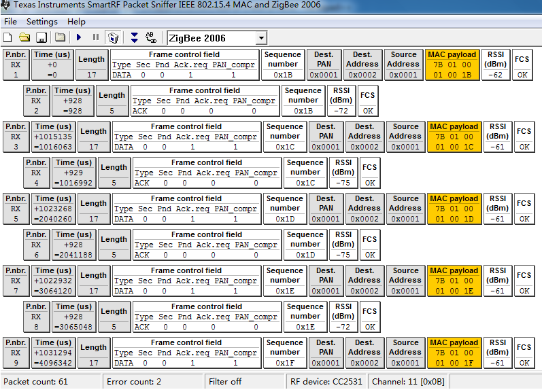Click packet 2 P.nbr. RX cell
Image resolution: width=542 pixels, height=392 pixels.
click(x=36, y=101)
